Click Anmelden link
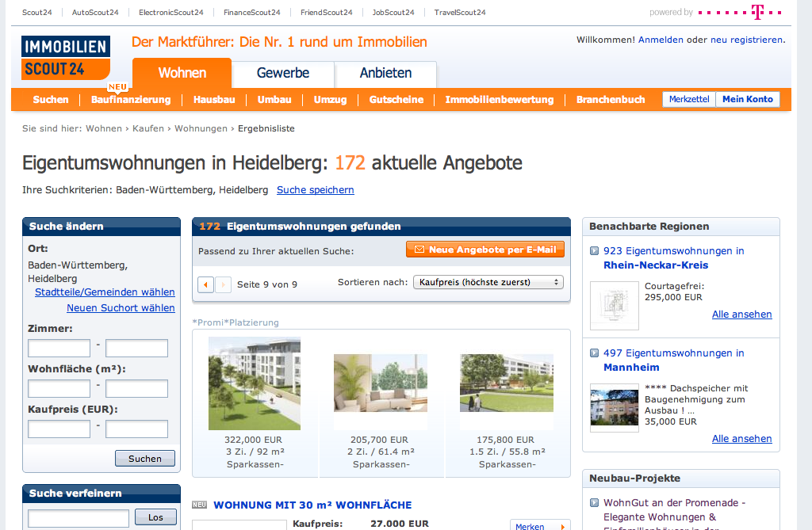The width and height of the screenshot is (812, 530). click(x=661, y=40)
